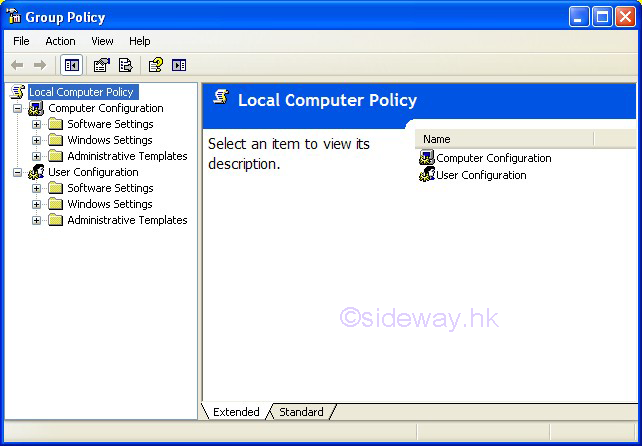Open the Action menu
The width and height of the screenshot is (642, 446).
coord(60,41)
